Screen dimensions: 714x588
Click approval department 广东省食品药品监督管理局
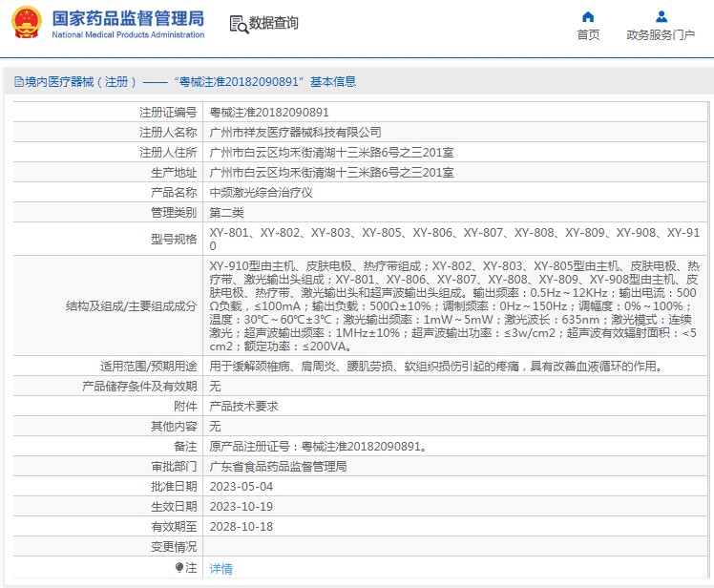(278, 467)
